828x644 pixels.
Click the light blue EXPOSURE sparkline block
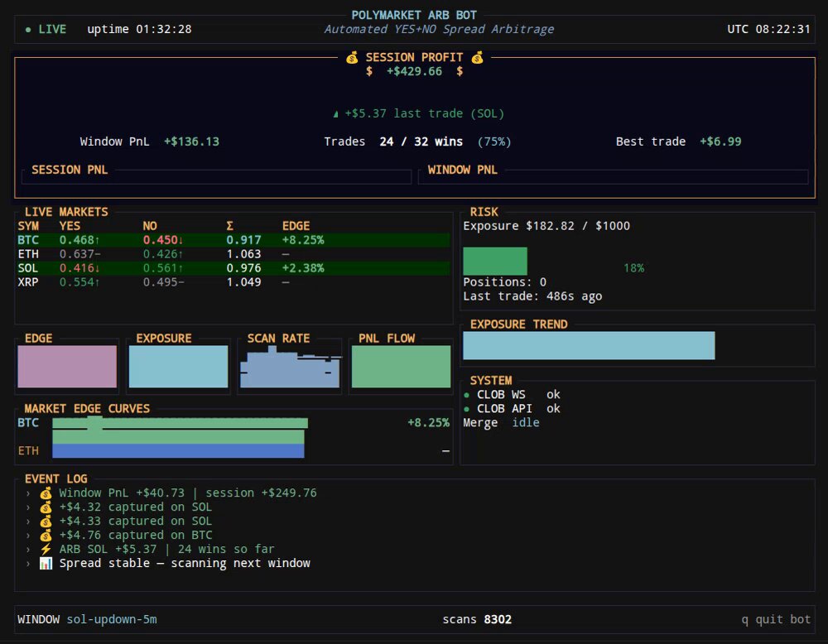pos(179,367)
